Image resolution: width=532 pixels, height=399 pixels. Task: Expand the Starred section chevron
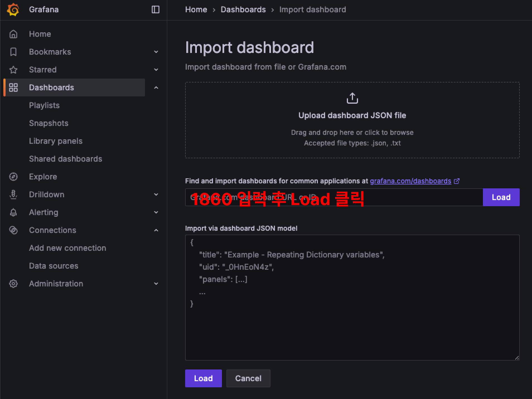coord(156,70)
